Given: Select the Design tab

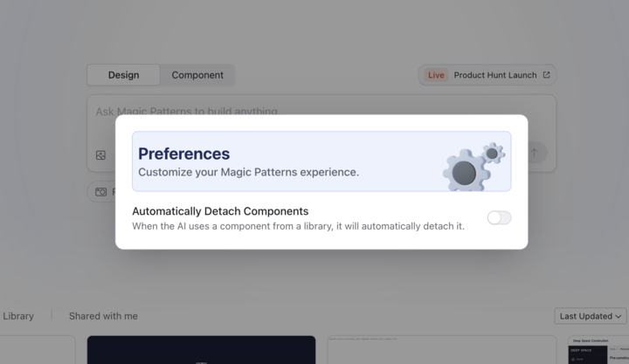Looking at the screenshot, I should pyautogui.click(x=123, y=75).
